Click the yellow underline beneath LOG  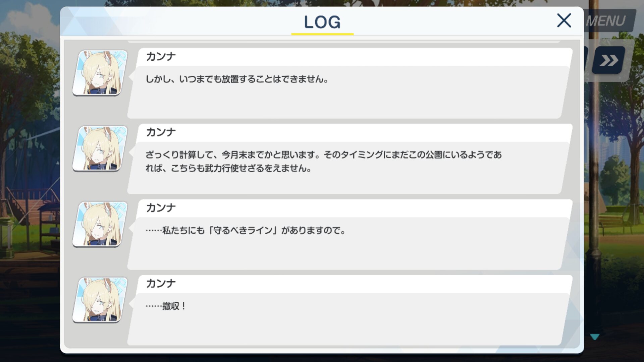click(x=322, y=34)
